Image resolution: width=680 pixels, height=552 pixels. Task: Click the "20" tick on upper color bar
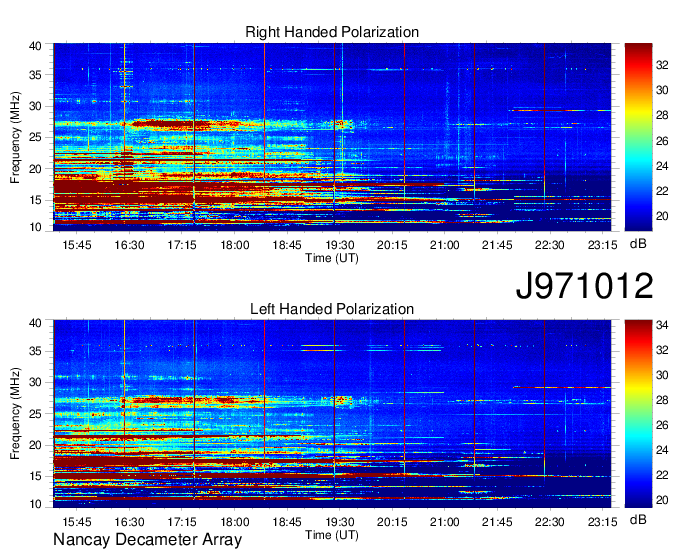click(662, 216)
